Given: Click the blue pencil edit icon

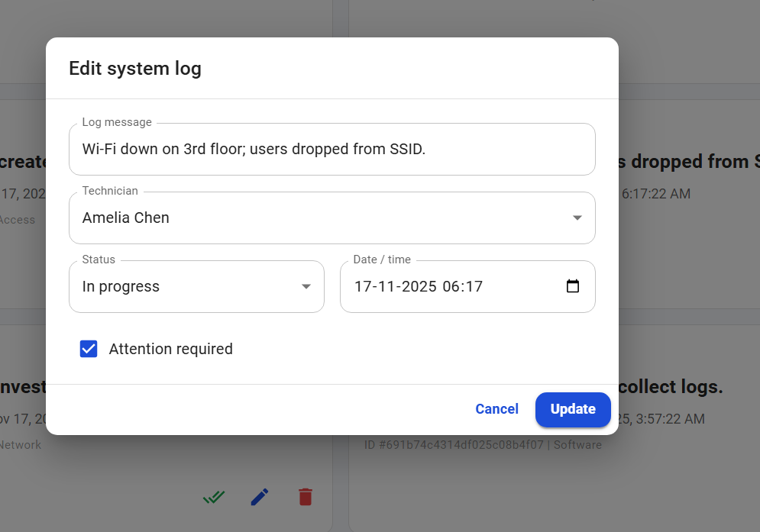Looking at the screenshot, I should (x=260, y=498).
